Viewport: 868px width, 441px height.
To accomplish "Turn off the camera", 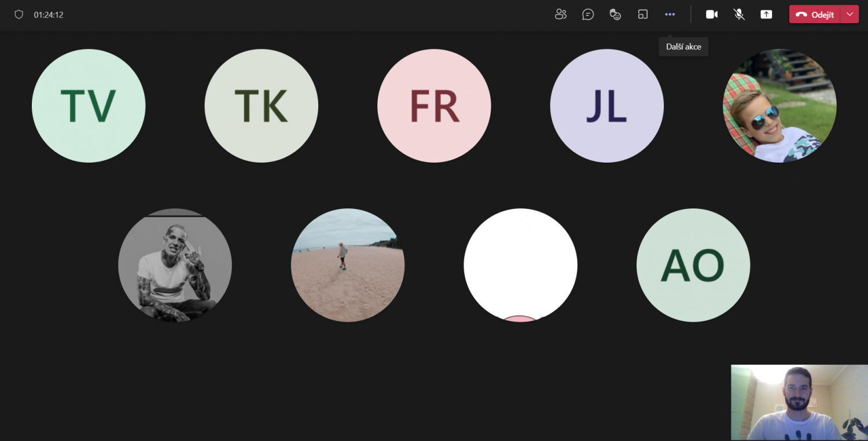I will (x=711, y=14).
